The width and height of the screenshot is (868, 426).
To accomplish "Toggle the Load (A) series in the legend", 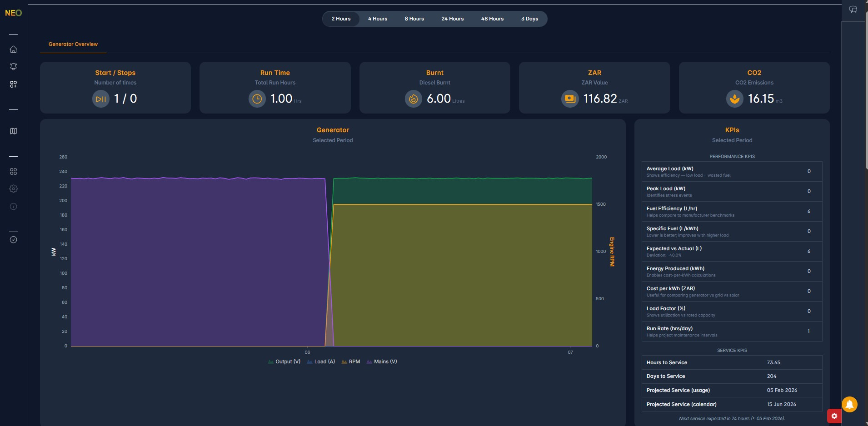I will tap(321, 362).
